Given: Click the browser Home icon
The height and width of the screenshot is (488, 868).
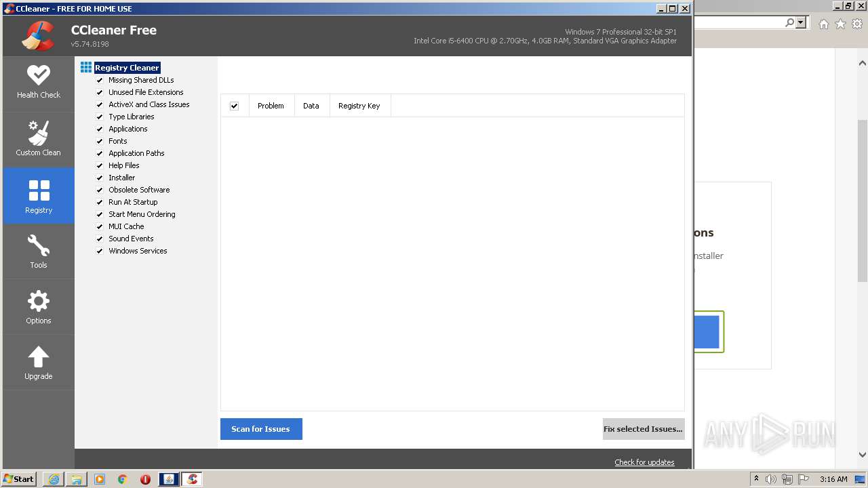Looking at the screenshot, I should pyautogui.click(x=823, y=24).
